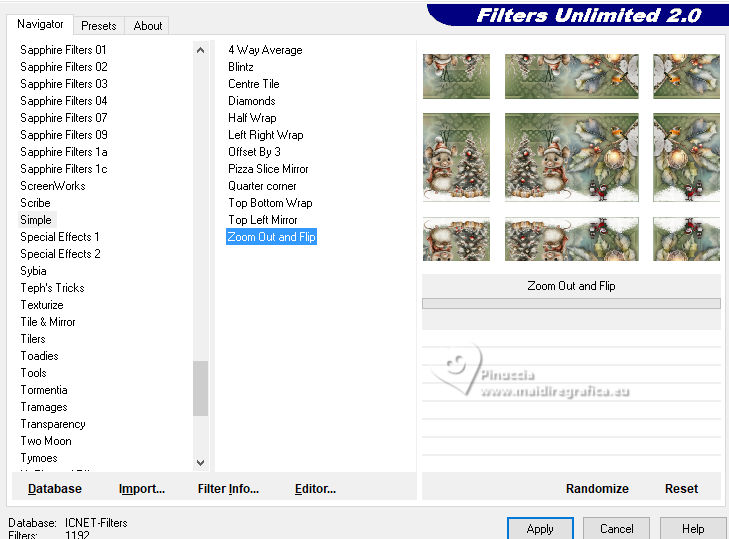Screen dimensions: 729x539
Task: Select the Half Wrap filter
Action: click(252, 118)
